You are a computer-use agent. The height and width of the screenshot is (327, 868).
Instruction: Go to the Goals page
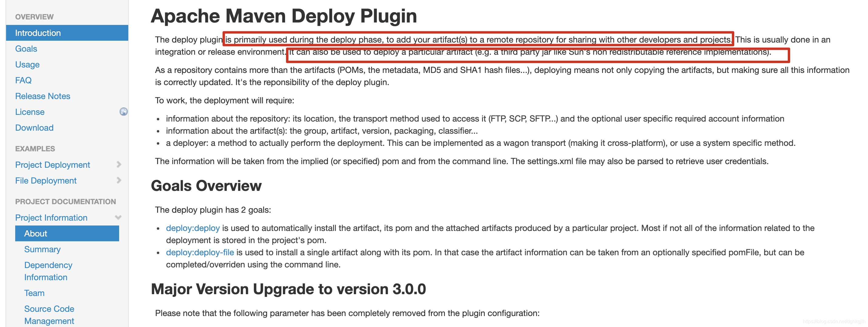(x=26, y=49)
